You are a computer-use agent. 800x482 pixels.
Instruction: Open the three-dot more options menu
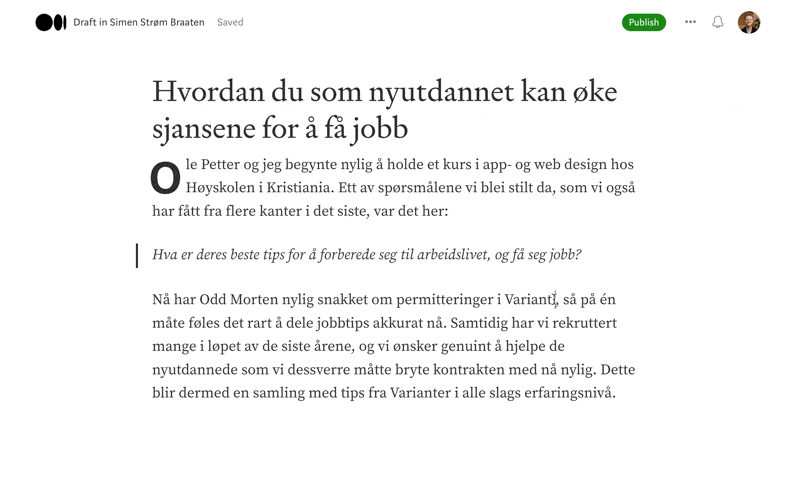(690, 22)
